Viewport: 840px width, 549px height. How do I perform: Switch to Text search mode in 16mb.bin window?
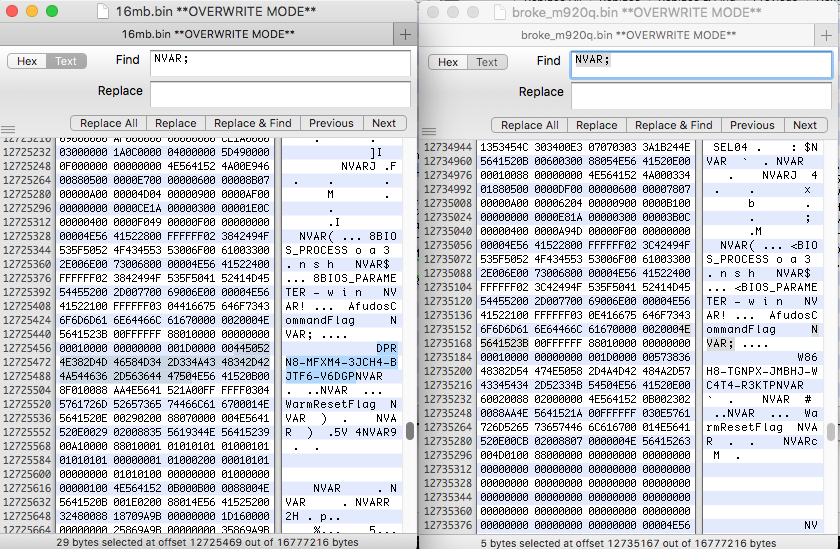point(66,61)
